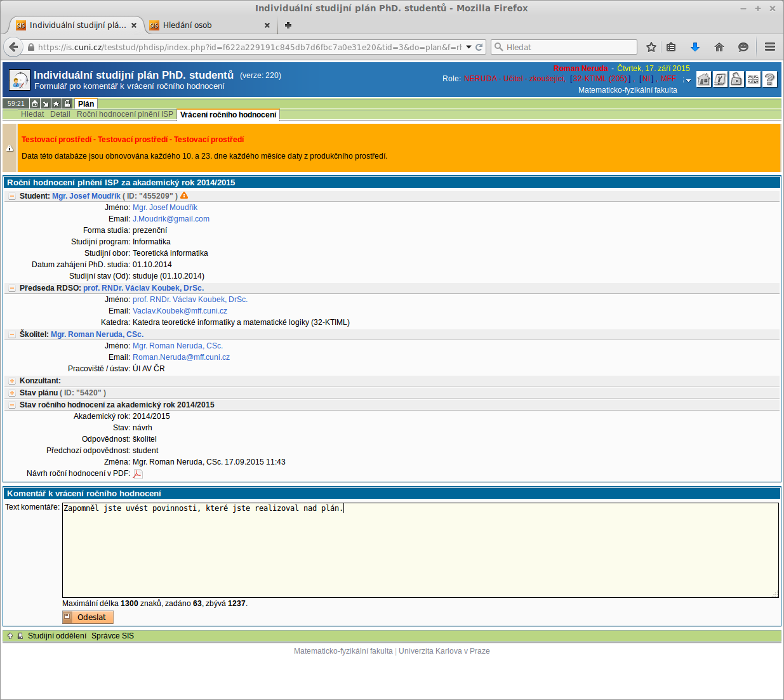Open the role selection dropdown arrow
This screenshot has height=700, width=784.
click(x=688, y=80)
